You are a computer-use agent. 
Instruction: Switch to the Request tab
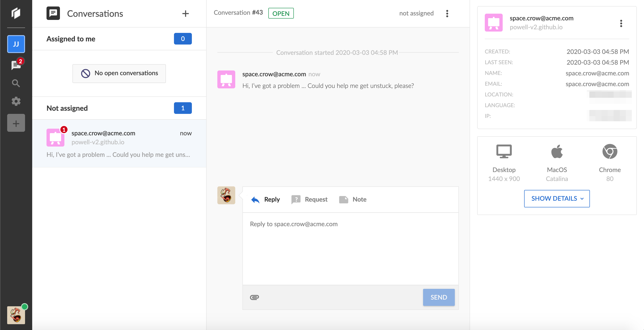309,199
